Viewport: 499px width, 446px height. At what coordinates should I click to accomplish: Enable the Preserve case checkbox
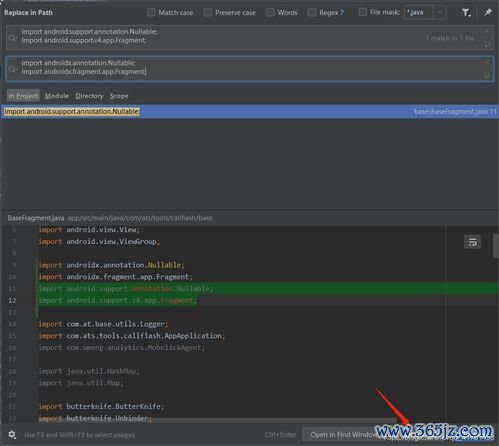[x=208, y=13]
